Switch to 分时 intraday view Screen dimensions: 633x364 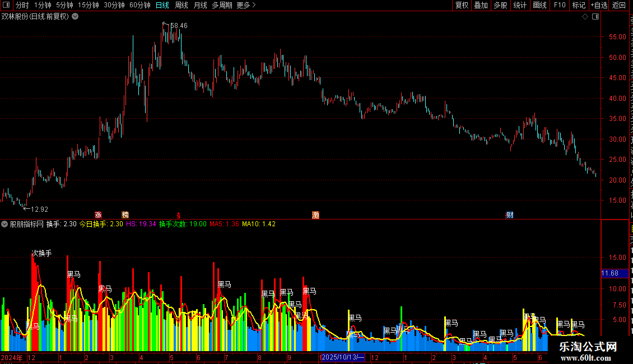(22, 5)
